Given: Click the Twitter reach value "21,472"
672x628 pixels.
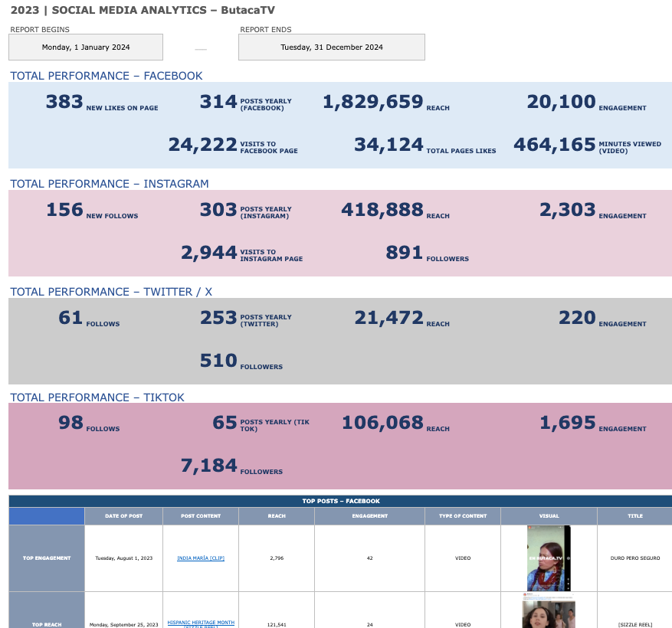Looking at the screenshot, I should point(388,318).
